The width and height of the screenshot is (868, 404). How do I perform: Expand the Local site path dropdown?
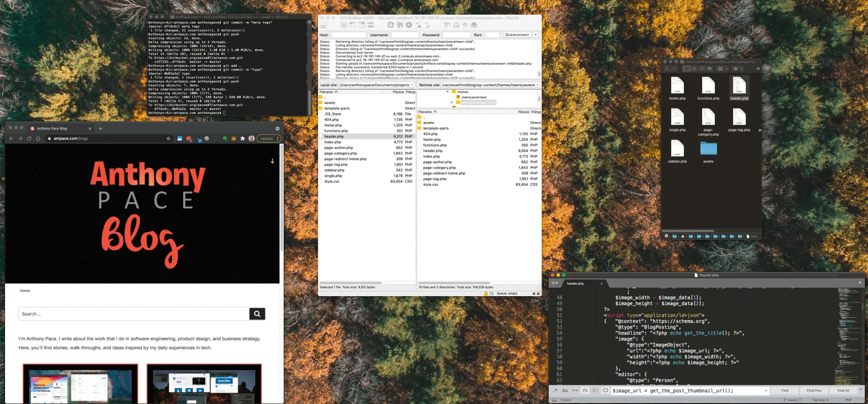[x=412, y=85]
